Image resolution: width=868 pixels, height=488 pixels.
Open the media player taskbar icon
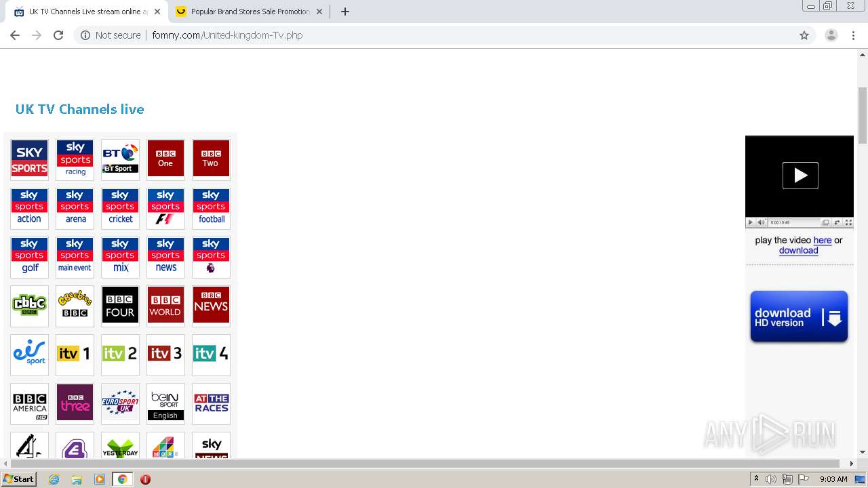tap(100, 479)
